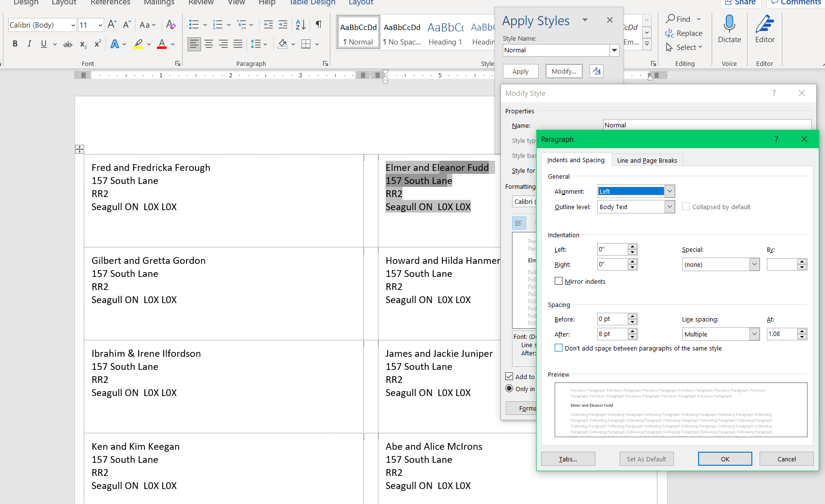Click Modify... in Apply Styles pane

(563, 71)
